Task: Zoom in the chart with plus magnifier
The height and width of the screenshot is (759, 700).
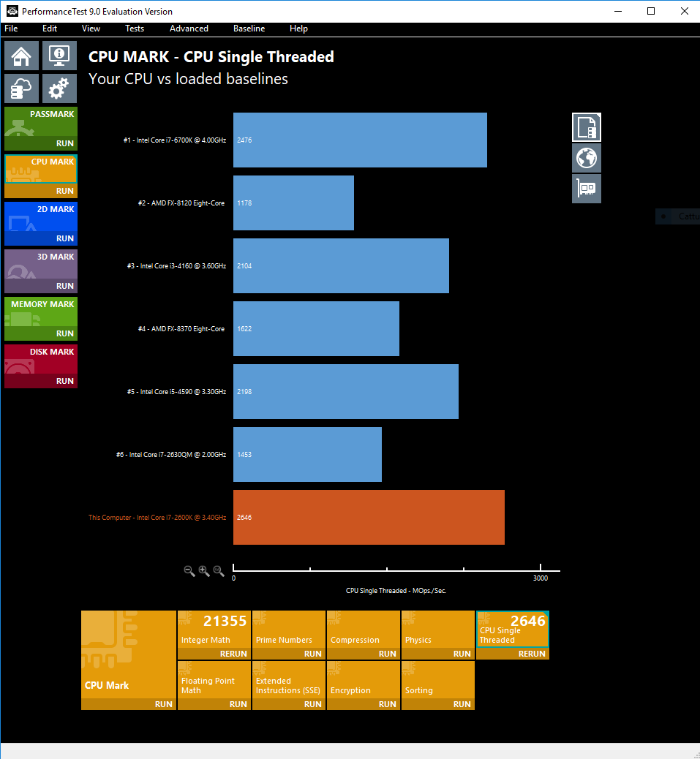Action: tap(204, 571)
